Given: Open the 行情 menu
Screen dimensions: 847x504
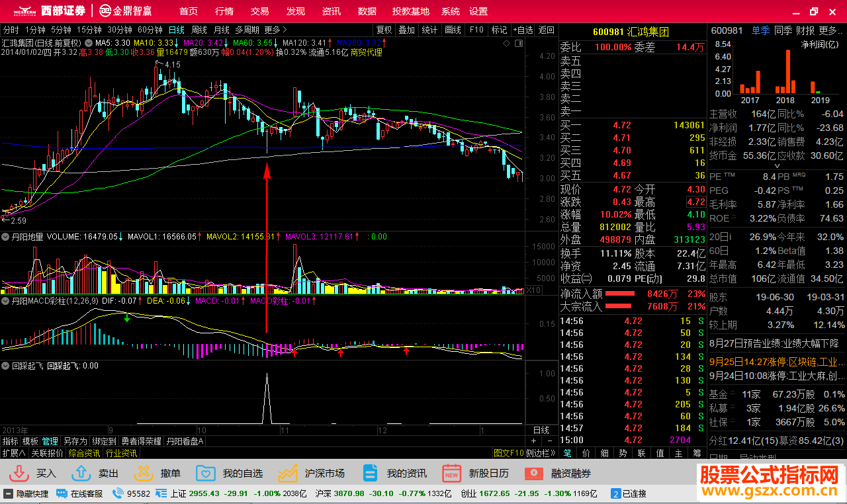Looking at the screenshot, I should (x=224, y=11).
